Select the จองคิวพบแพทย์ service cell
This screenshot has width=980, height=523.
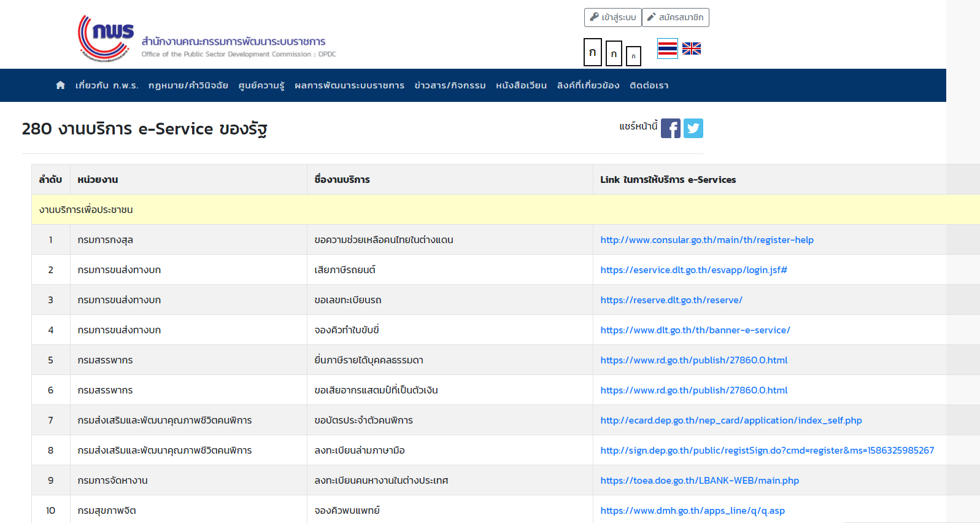(450, 509)
